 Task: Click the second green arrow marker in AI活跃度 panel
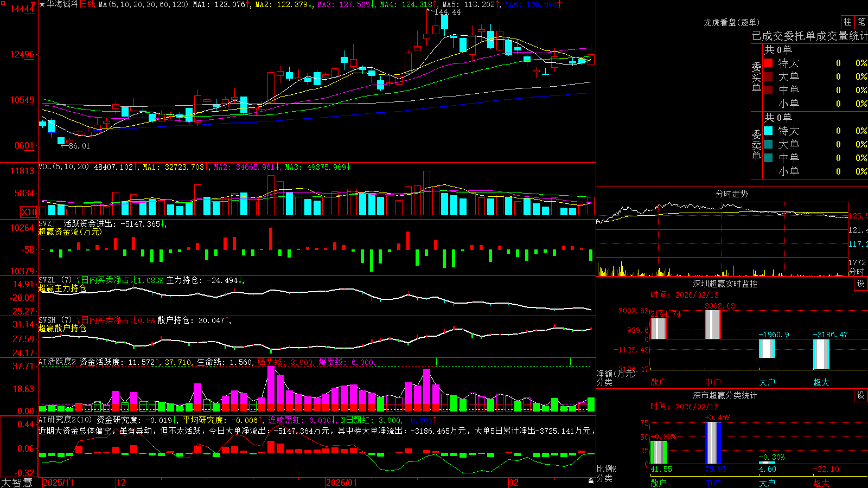point(570,362)
